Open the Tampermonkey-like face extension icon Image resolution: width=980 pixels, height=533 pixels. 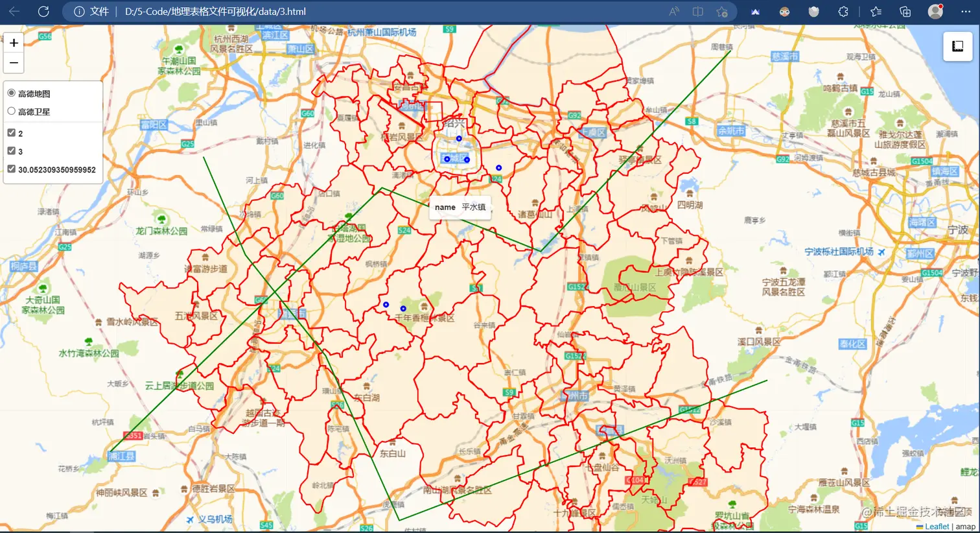tap(784, 12)
